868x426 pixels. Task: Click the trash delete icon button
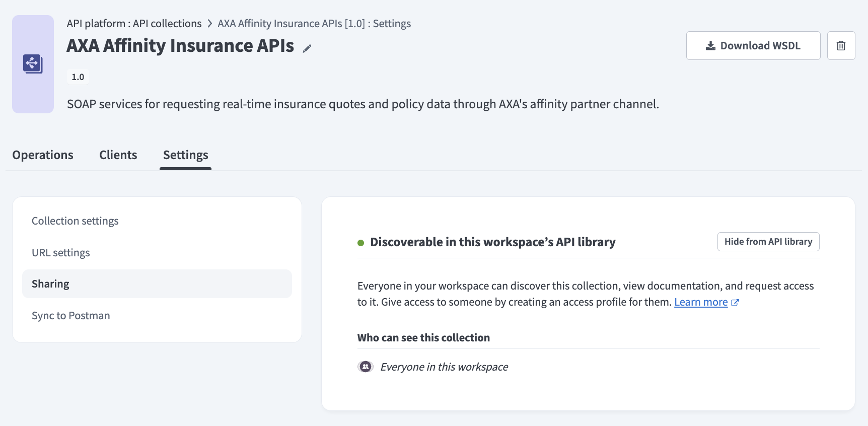click(841, 46)
